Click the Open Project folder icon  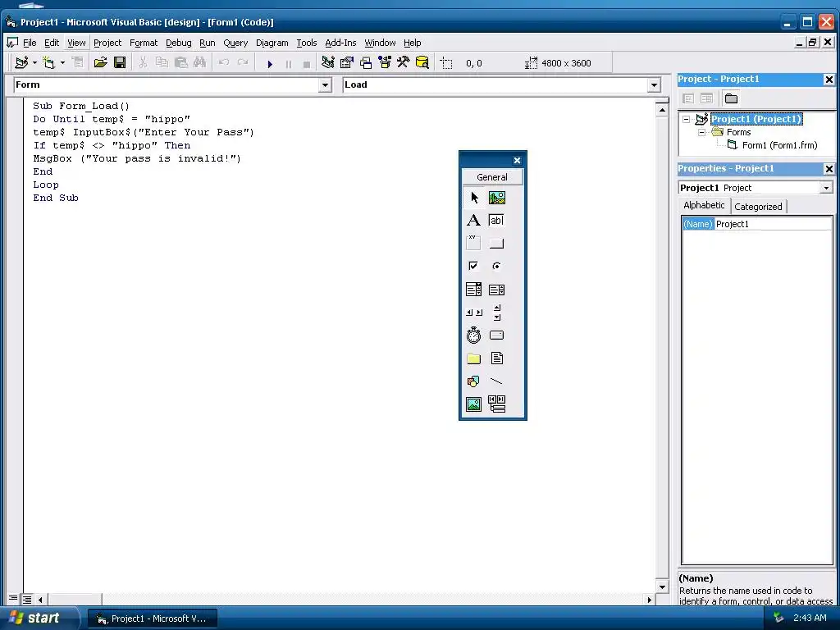(x=100, y=62)
